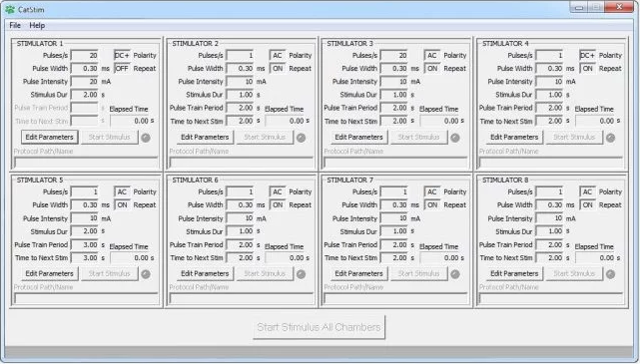Click Stimulator 4 Polarity DC+ field

587,55
